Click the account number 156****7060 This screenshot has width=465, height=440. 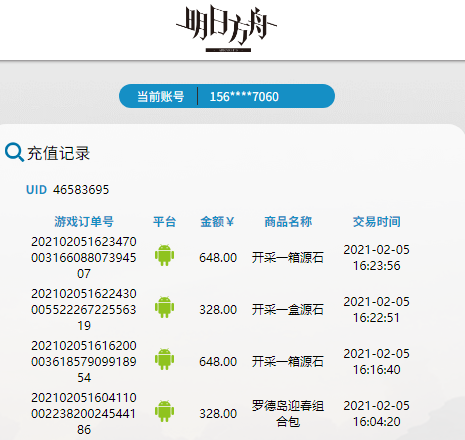coord(244,97)
